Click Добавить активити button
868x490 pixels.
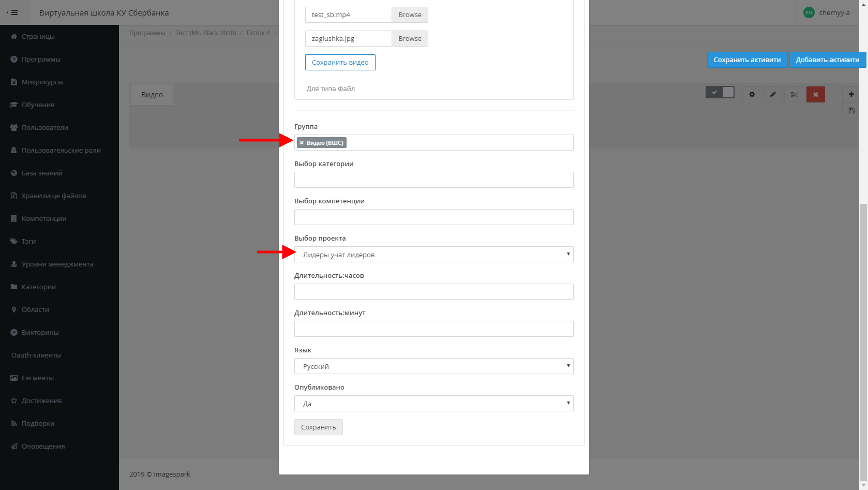pos(828,60)
